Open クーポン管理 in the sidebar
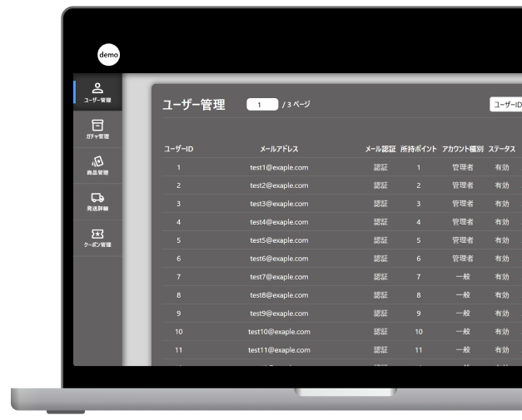 tap(97, 239)
